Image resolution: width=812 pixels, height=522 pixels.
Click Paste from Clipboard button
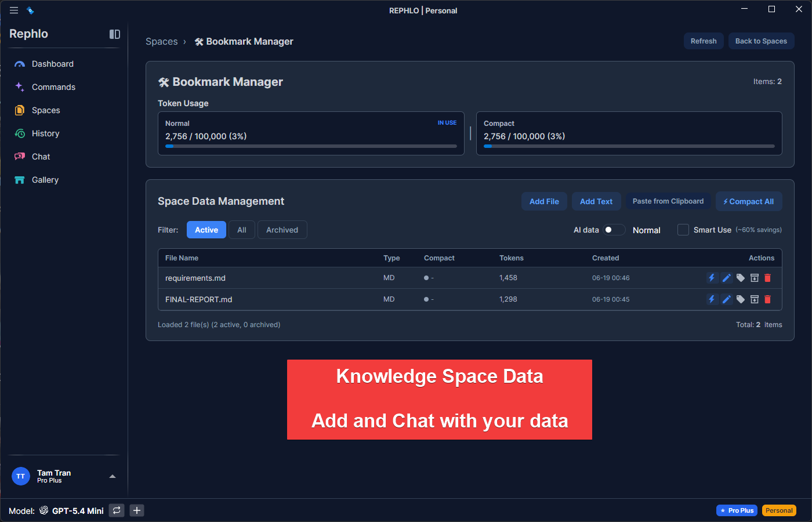pos(668,201)
